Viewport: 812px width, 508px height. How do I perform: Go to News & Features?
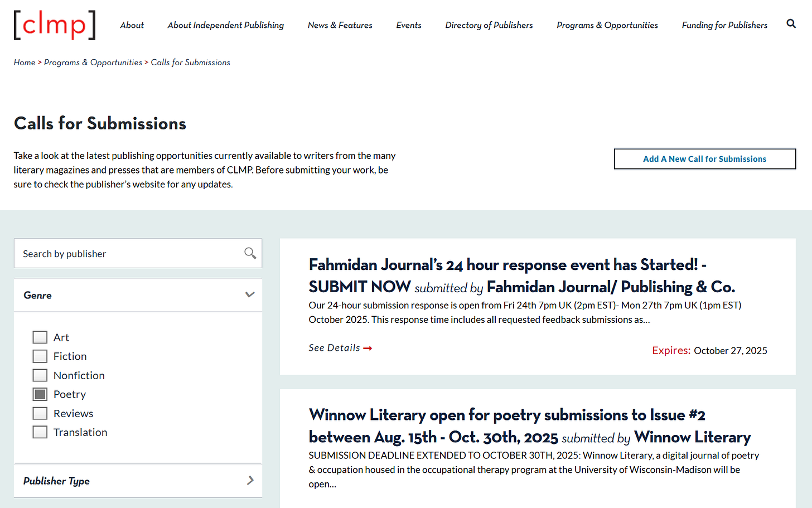click(340, 25)
